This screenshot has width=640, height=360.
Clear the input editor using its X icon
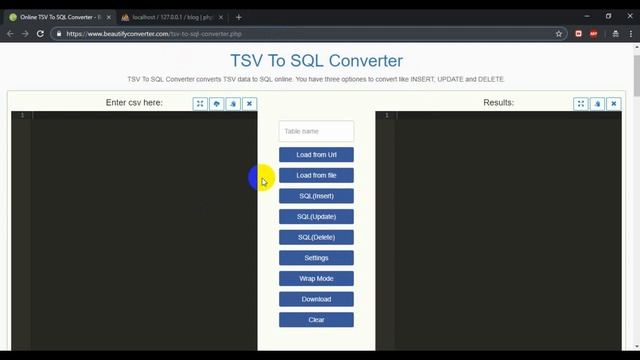click(249, 104)
